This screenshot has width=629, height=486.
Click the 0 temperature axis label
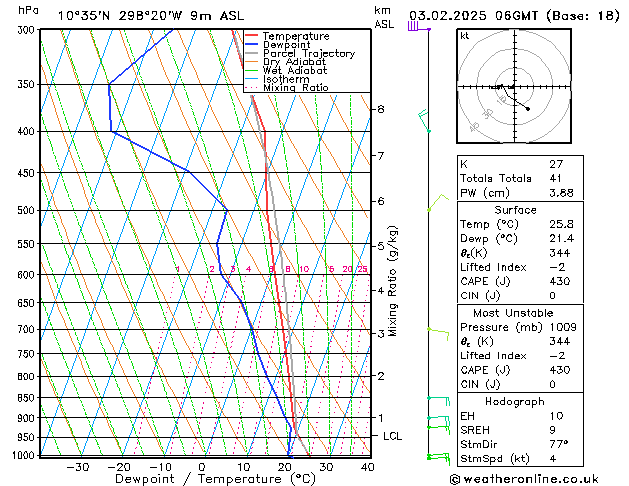coord(202,467)
